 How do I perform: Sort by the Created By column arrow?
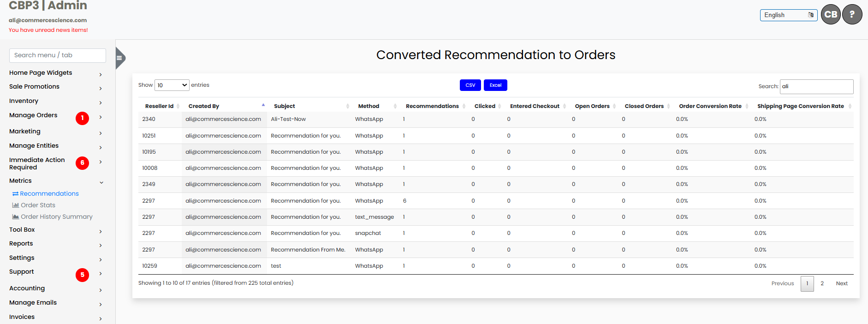pyautogui.click(x=263, y=106)
